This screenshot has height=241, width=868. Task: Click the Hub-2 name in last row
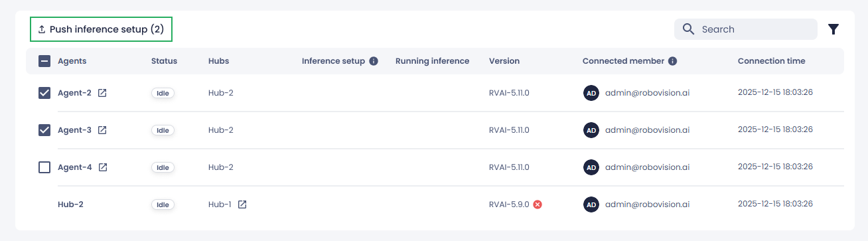click(x=70, y=204)
